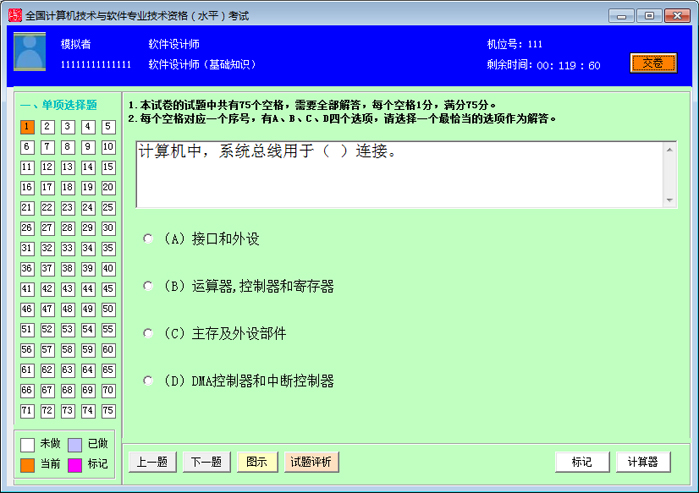This screenshot has width=699, height=493.
Task: Click the 上一题 previous question button
Action: [152, 462]
